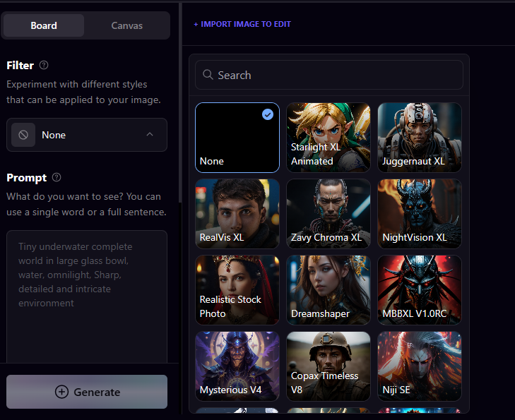The width and height of the screenshot is (515, 420).
Task: Select the NightVision XL filter
Action: click(x=420, y=214)
